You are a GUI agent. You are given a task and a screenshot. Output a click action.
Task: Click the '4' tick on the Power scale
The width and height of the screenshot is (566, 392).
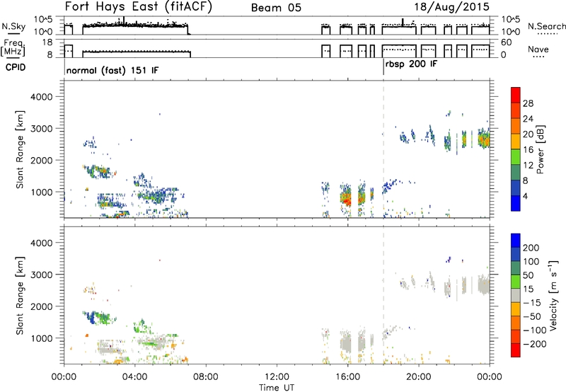(525, 197)
